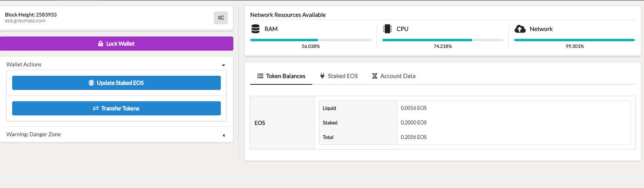The height and width of the screenshot is (188, 644).
Task: Click the Network cloud upload icon
Action: [x=520, y=29]
